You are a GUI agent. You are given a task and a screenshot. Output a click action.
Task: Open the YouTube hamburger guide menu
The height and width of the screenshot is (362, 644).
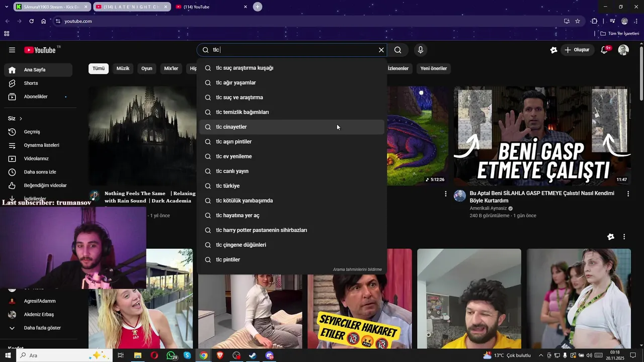12,50
